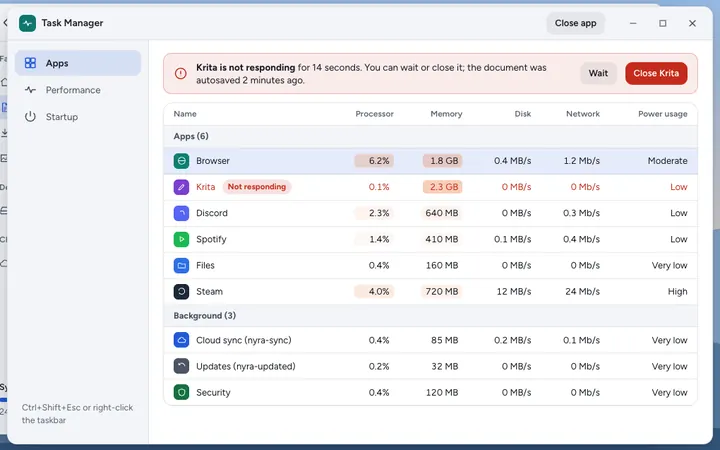
Task: Select the Security process name
Action: pos(213,393)
